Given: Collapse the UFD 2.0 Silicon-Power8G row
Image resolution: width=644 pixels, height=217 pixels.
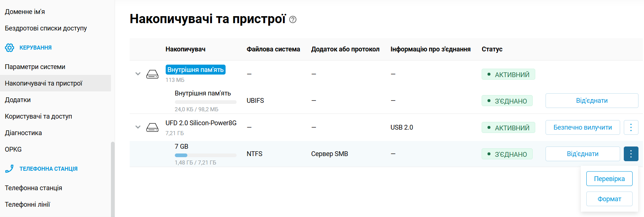Looking at the screenshot, I should tap(138, 127).
